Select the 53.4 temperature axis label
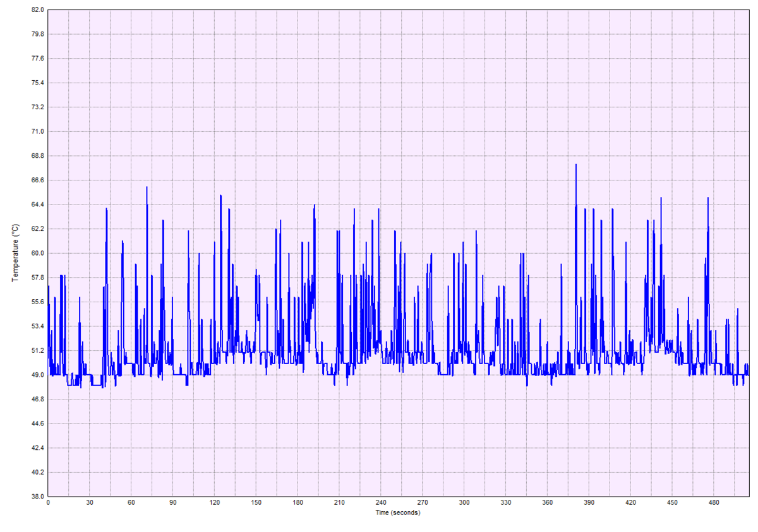 [37, 326]
